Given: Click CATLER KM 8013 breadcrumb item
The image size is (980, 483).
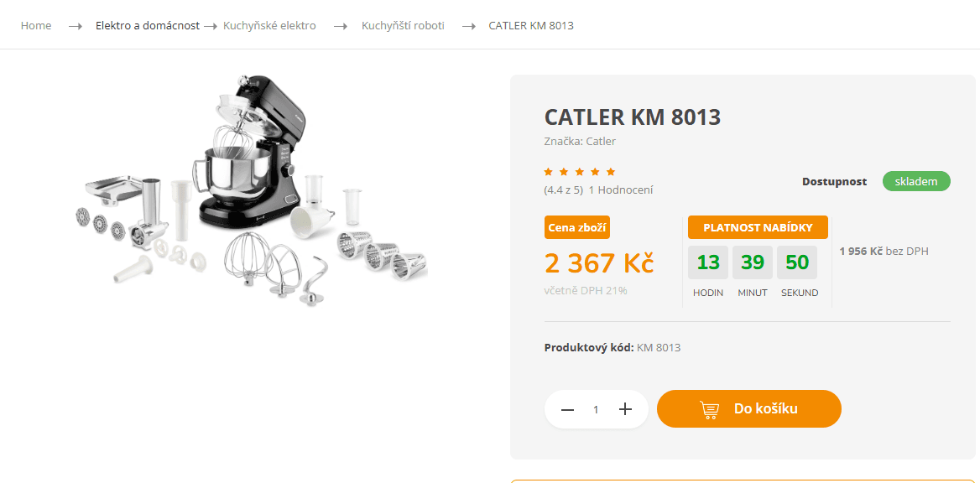Looking at the screenshot, I should click(x=531, y=26).
